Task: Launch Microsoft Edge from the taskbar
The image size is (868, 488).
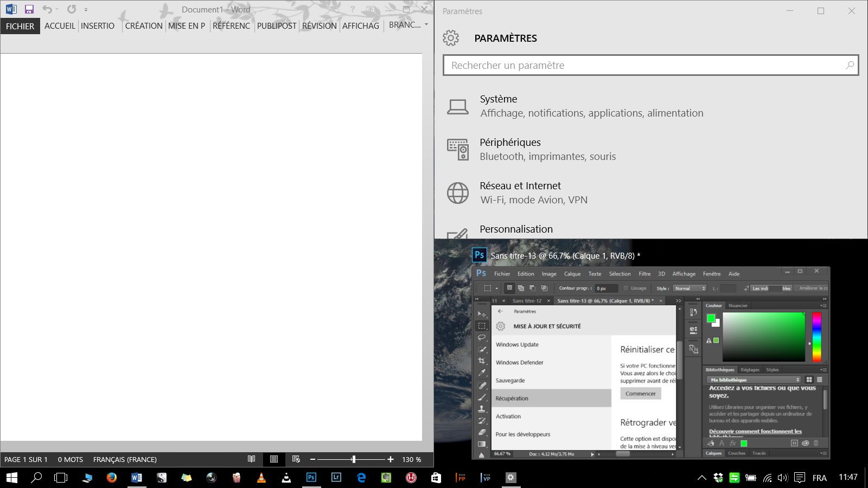Action: [361, 478]
